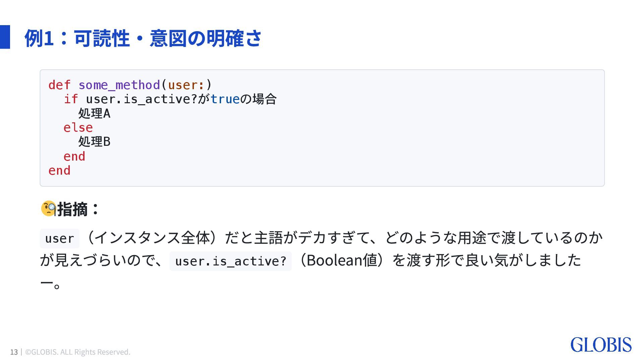Click the inline 'user.is_active?' code tag
Screen dimensions: 644x362
coord(231,261)
